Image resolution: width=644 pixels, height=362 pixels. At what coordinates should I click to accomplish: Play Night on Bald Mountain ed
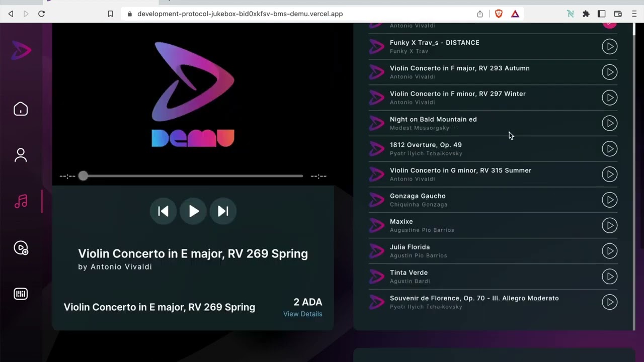pyautogui.click(x=609, y=123)
